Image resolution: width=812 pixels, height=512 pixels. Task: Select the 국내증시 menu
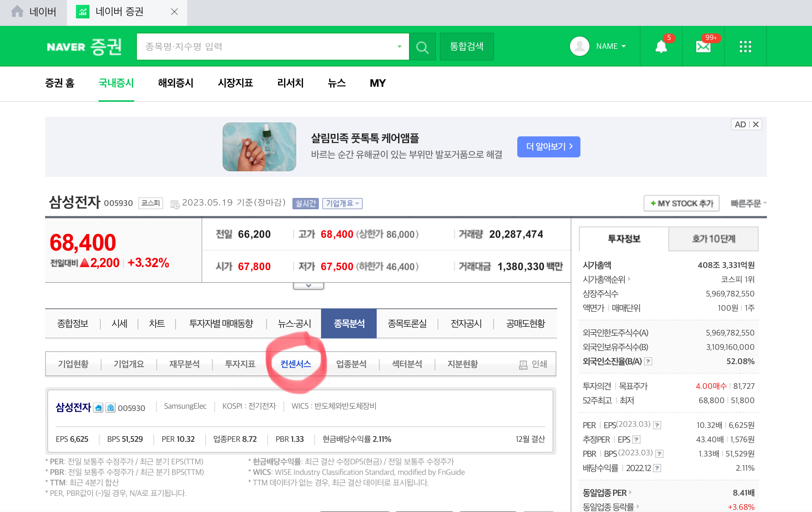point(116,83)
